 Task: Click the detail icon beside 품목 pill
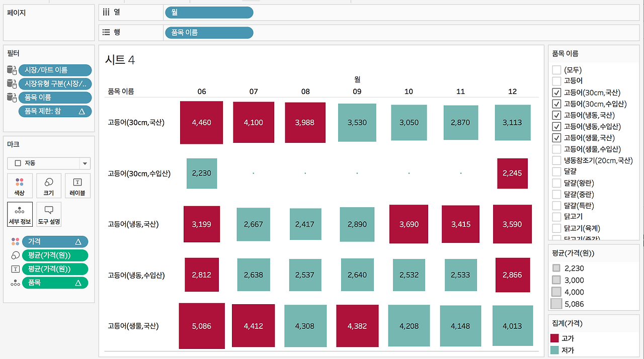click(15, 283)
